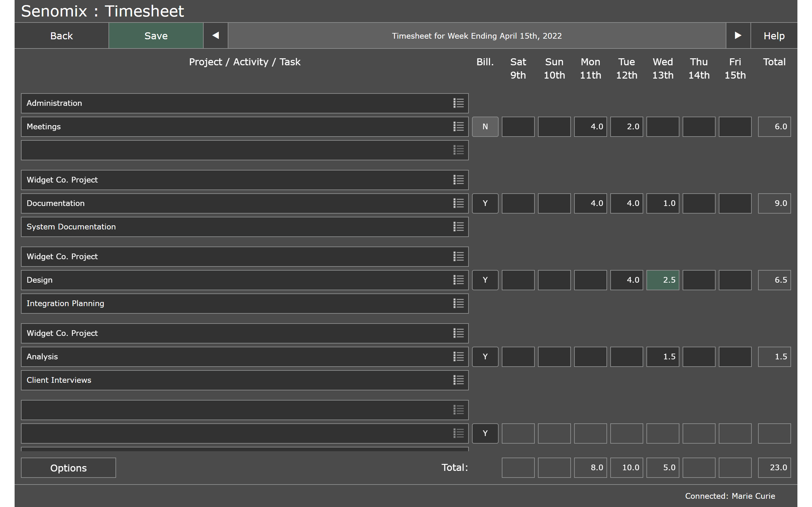Toggle billable status N on the Meetings row
The width and height of the screenshot is (812, 507).
(485, 126)
